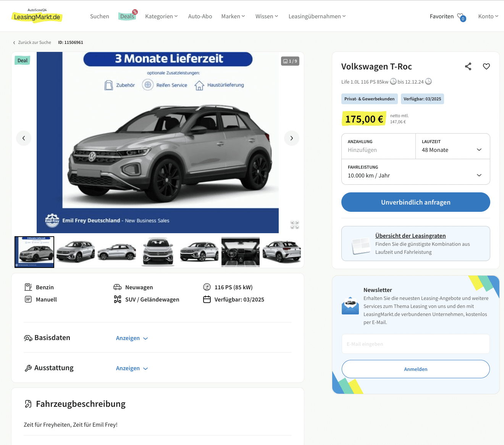Click the Privat- & Gewerbekunden tag
The height and width of the screenshot is (445, 504).
coord(370,99)
